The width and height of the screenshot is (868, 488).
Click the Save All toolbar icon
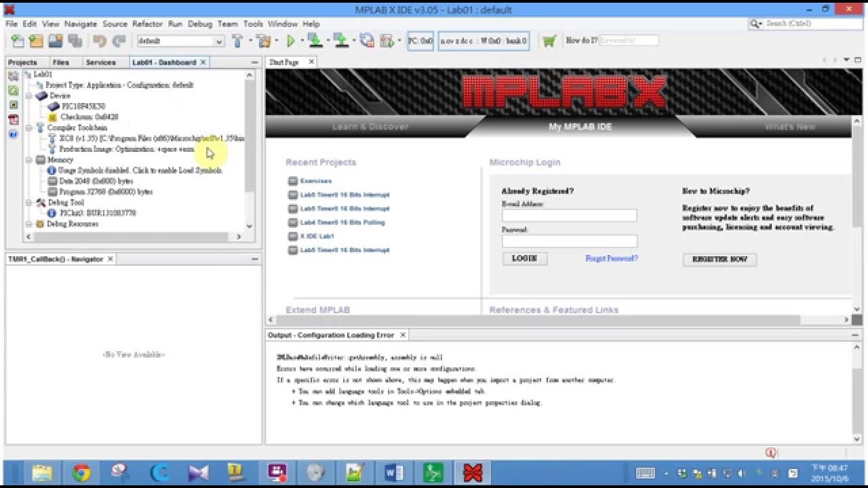[74, 41]
